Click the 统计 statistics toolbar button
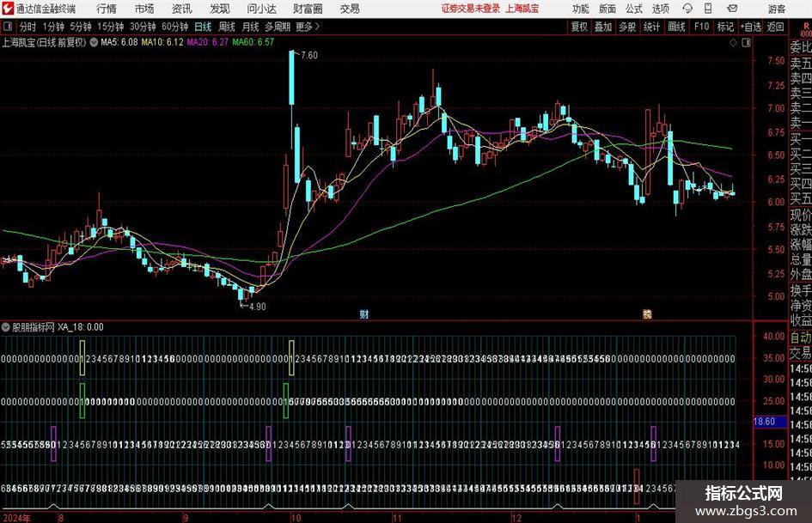Viewport: 812px width, 523px height. (651, 27)
